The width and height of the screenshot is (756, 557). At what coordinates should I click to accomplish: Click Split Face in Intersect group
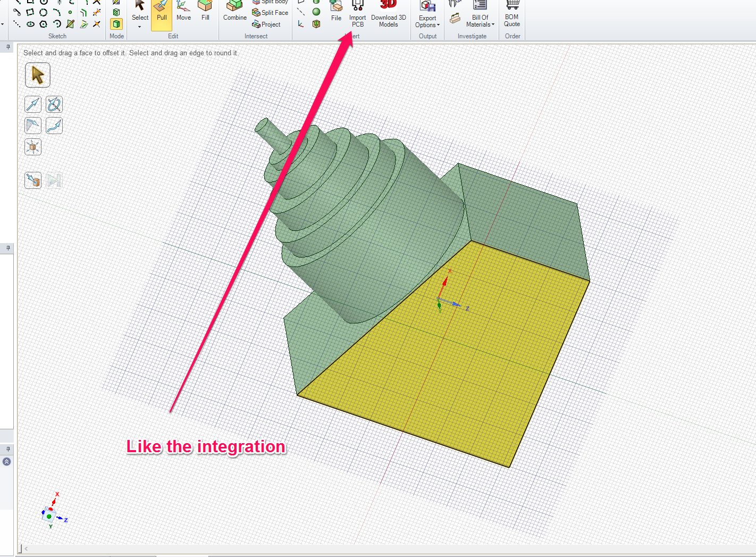tap(270, 13)
